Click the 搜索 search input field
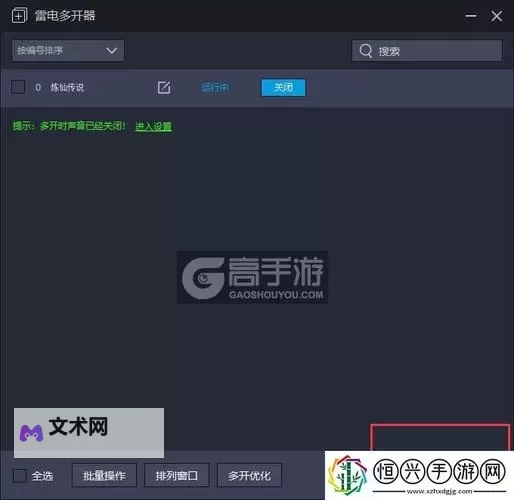Viewport: 514px width, 500px height. click(x=427, y=51)
